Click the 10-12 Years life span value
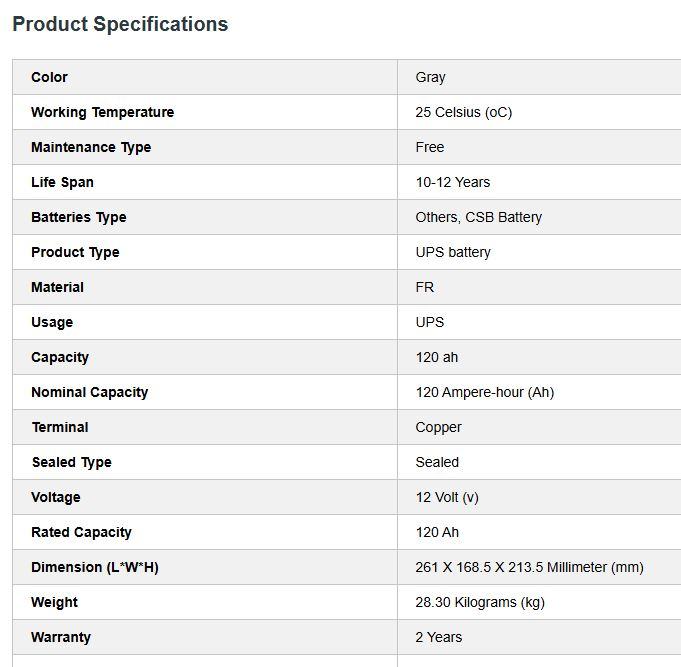The height and width of the screenshot is (667, 681). click(453, 182)
